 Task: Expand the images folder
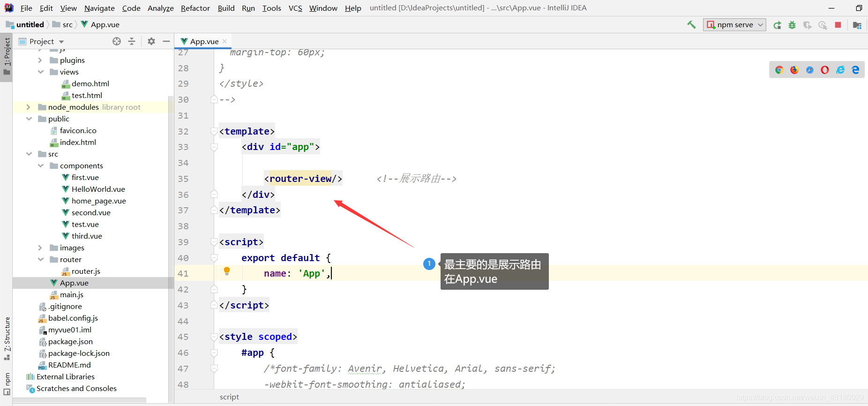pos(40,248)
